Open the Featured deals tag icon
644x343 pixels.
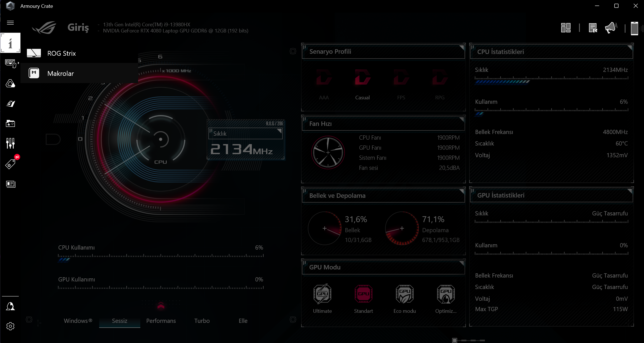click(10, 164)
